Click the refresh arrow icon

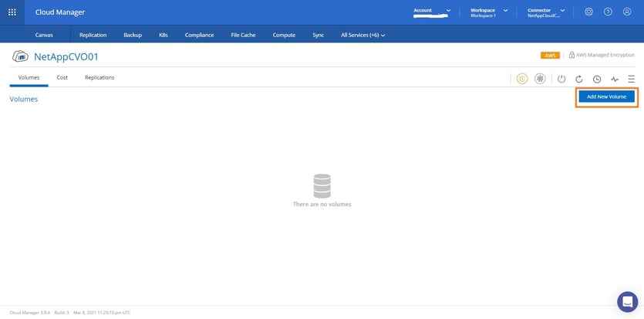pos(579,79)
